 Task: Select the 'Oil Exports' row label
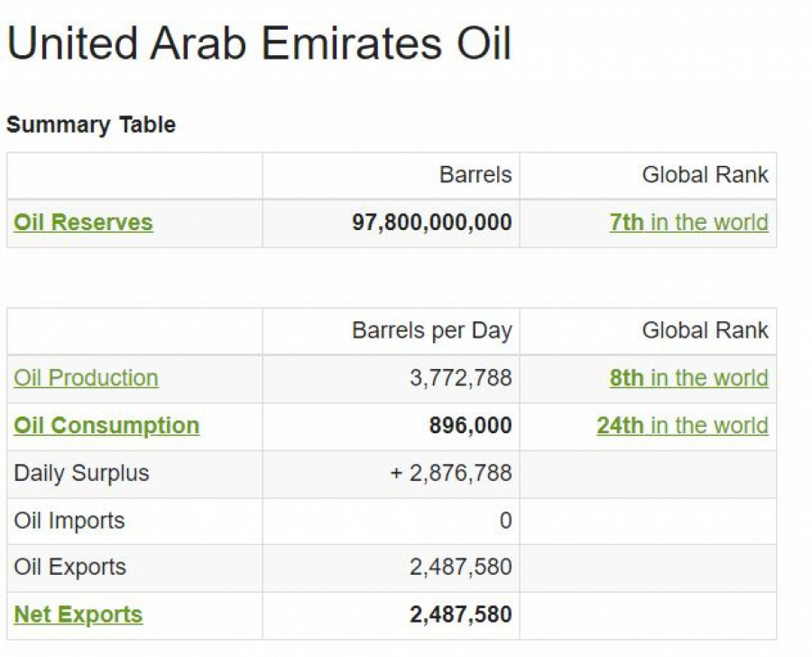(x=69, y=568)
